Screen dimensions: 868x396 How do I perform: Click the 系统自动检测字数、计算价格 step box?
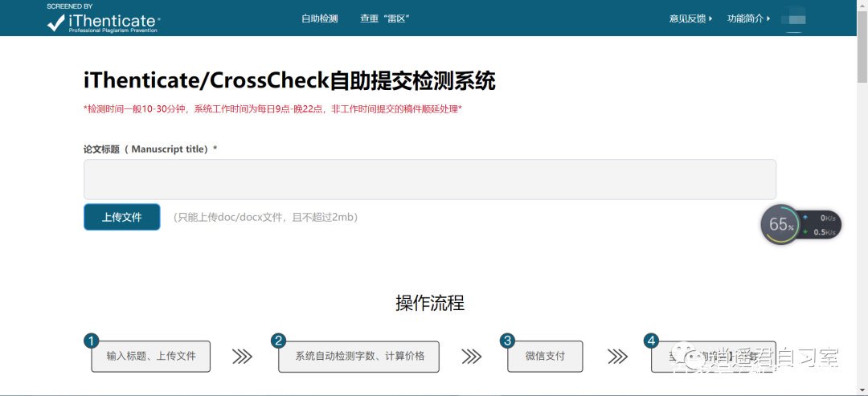click(x=358, y=356)
